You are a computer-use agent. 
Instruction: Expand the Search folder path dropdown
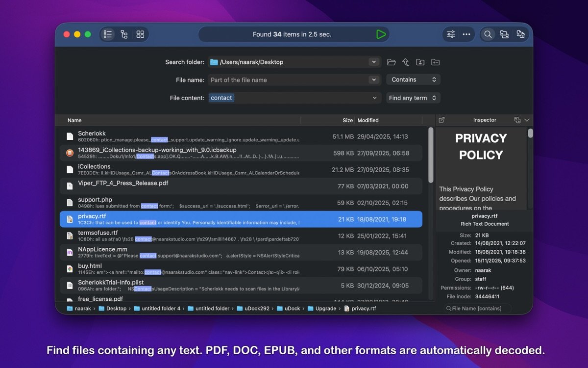pos(374,62)
